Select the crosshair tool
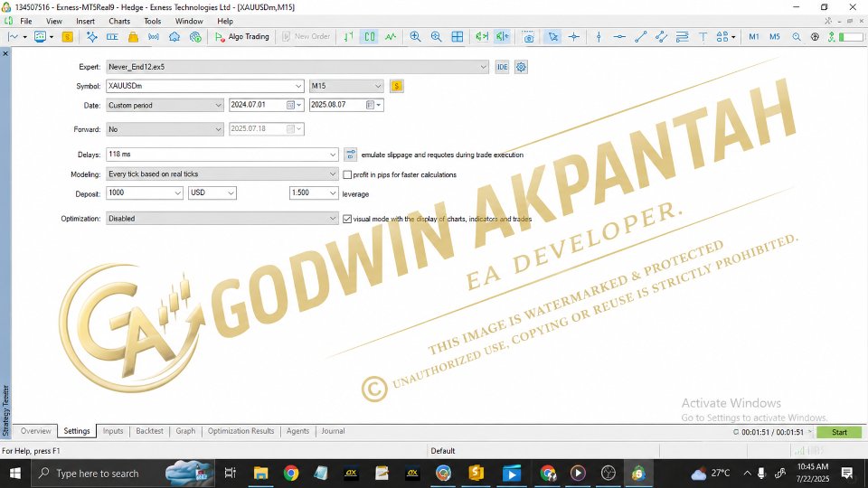The width and height of the screenshot is (868, 488). (574, 36)
